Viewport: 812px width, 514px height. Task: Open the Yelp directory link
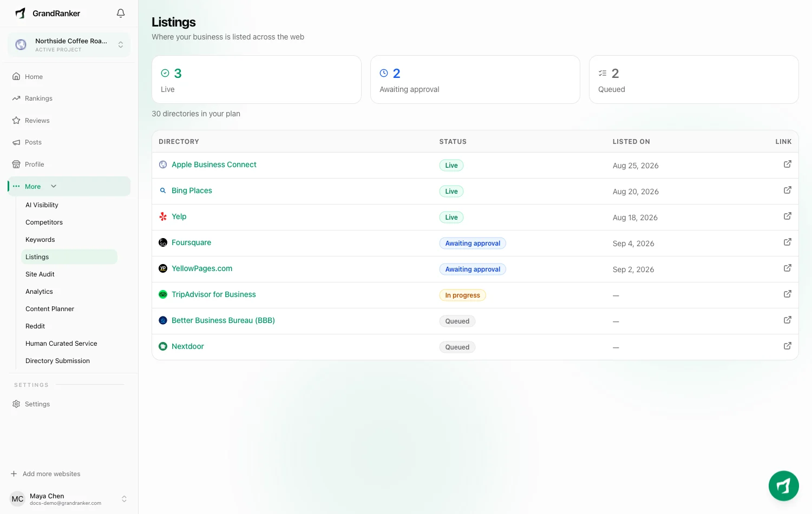[x=179, y=216]
